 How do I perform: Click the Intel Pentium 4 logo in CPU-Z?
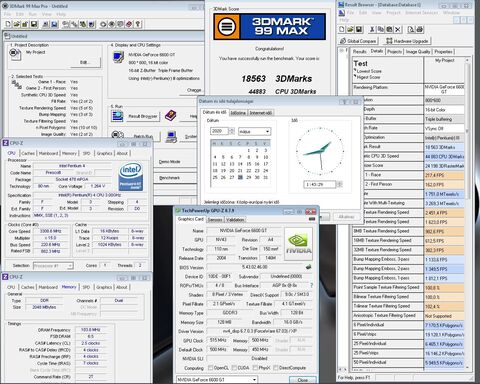pos(131,177)
